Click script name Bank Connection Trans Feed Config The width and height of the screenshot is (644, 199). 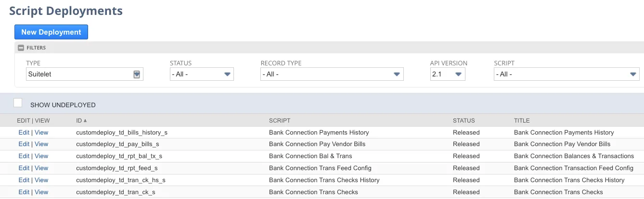click(320, 168)
